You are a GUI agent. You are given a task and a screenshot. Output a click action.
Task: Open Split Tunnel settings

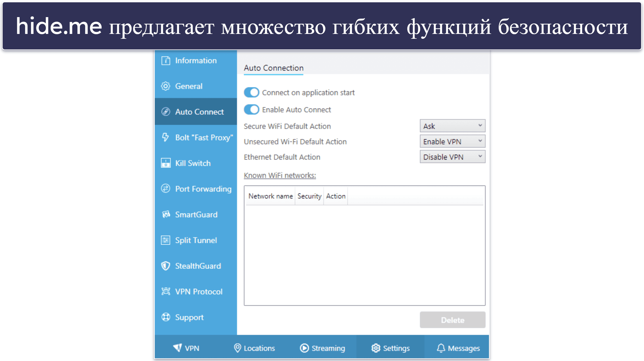click(x=196, y=240)
